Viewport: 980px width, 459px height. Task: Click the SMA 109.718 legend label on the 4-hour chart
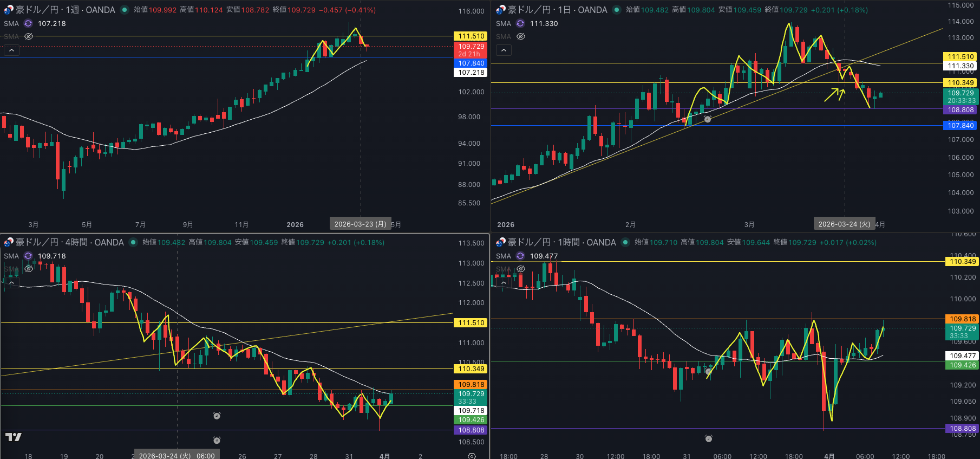51,256
